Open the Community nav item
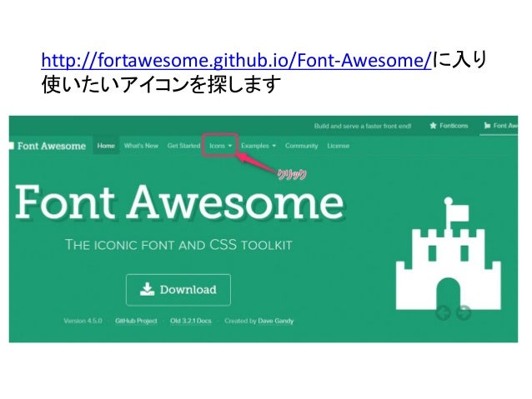532x399 pixels. (x=301, y=146)
